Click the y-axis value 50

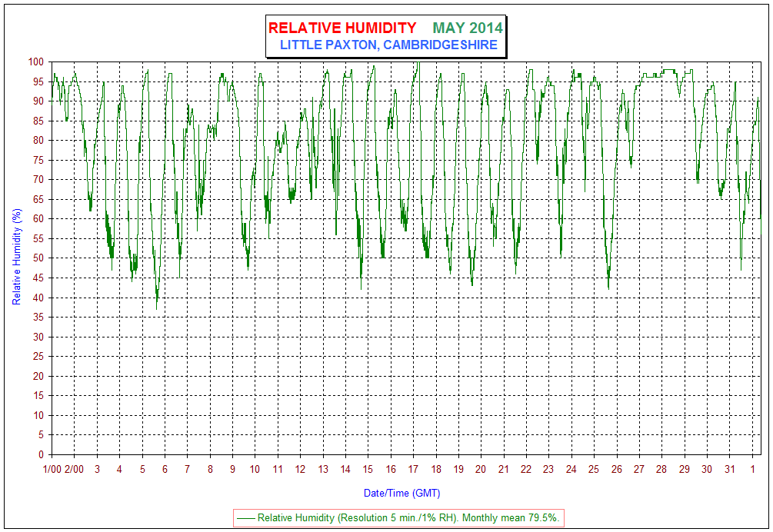pos(38,258)
